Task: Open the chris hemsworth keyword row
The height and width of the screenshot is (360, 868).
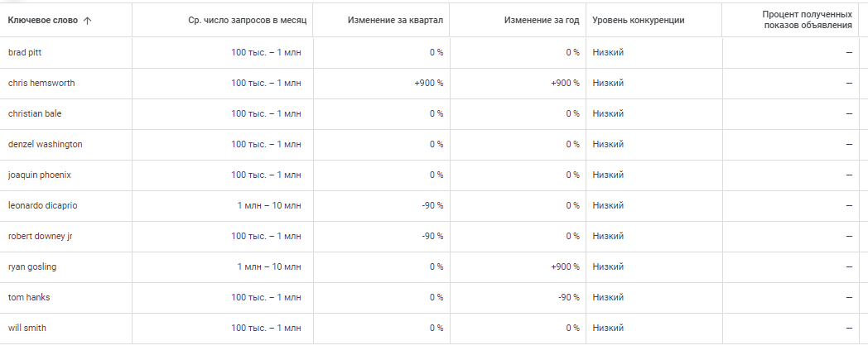Action: click(x=41, y=83)
